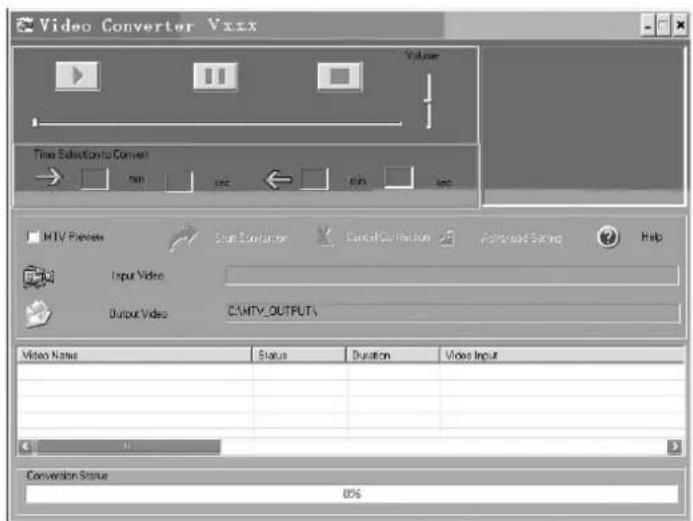Open Advanced Setting
The image size is (693, 521).
(522, 239)
